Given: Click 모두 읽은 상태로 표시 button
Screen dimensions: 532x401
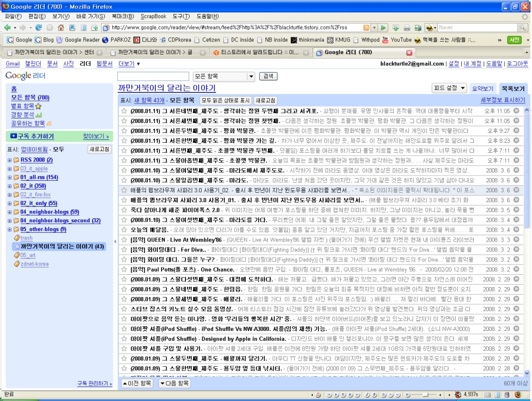Looking at the screenshot, I should click(x=225, y=100).
